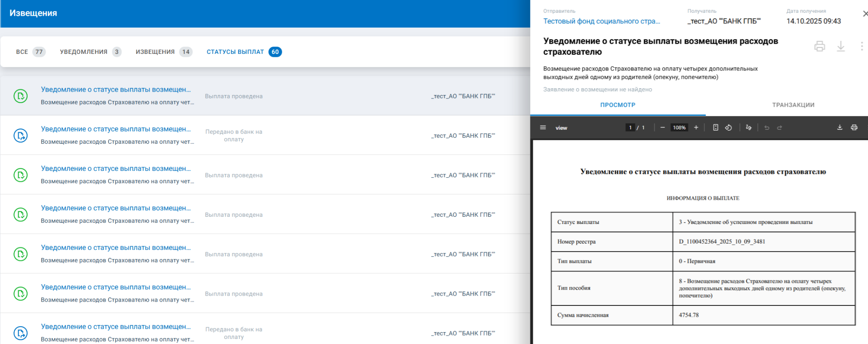The height and width of the screenshot is (344, 868).
Task: Open sender link Тестовый фонд социального стра...
Action: [x=601, y=21]
